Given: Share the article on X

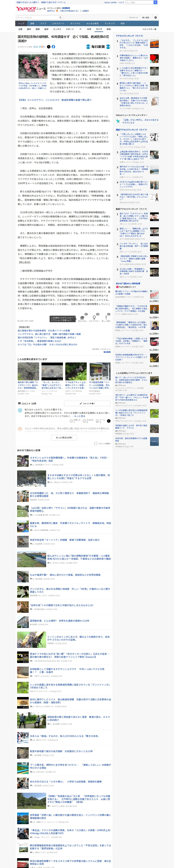Looking at the screenshot, I should pos(49,47).
